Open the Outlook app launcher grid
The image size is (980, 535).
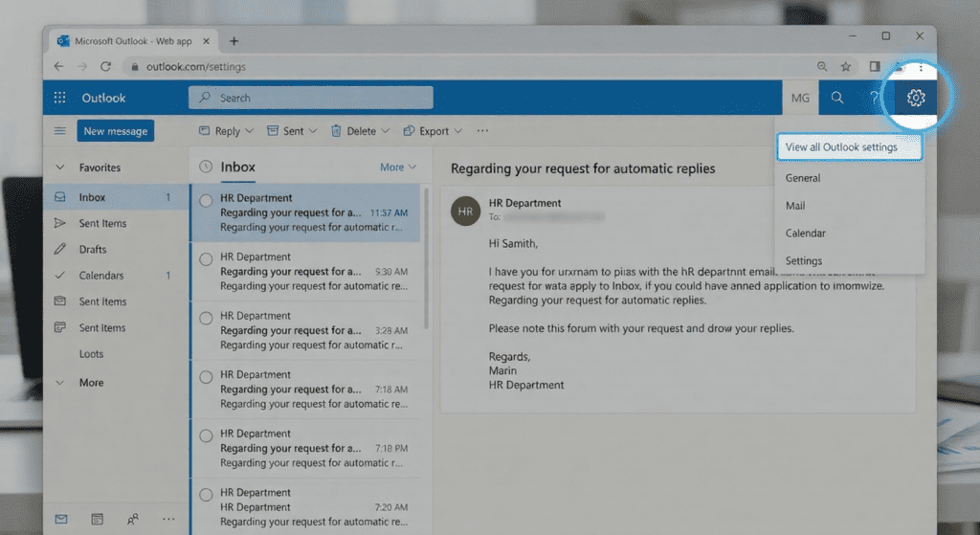(x=59, y=98)
